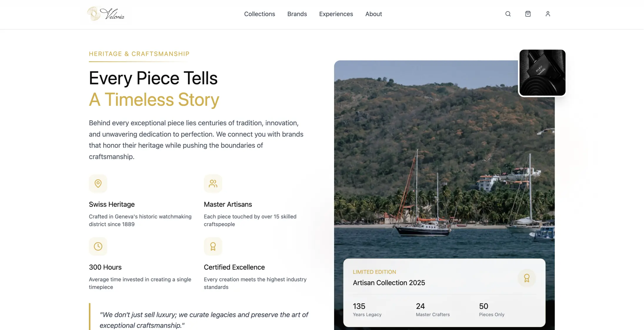Go to the Brands menu item

[297, 14]
